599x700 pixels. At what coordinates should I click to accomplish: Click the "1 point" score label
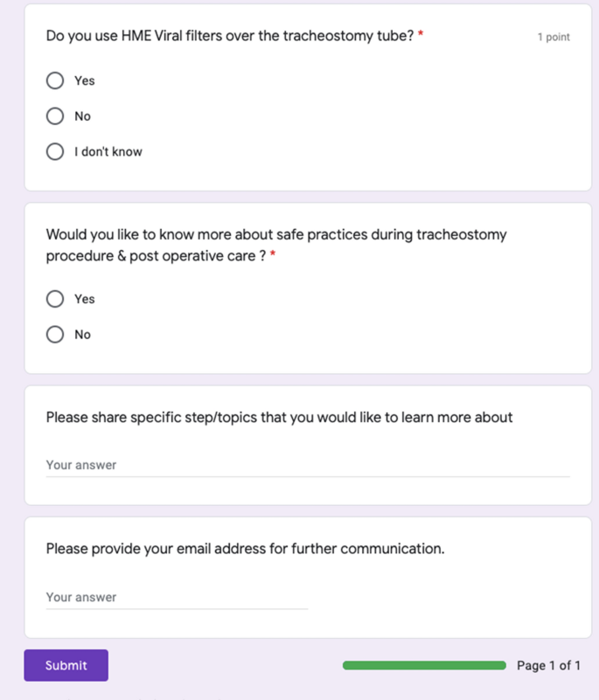(x=554, y=37)
